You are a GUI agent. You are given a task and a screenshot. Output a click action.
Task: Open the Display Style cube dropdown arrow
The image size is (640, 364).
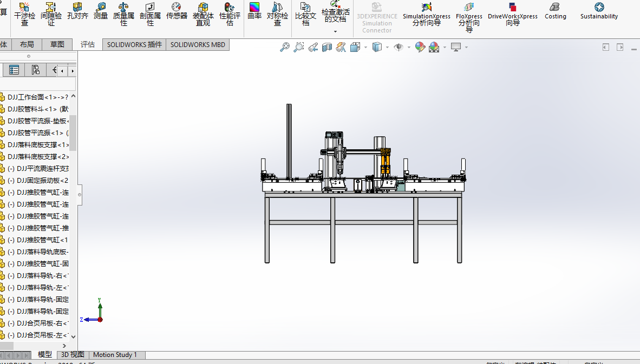pyautogui.click(x=388, y=48)
